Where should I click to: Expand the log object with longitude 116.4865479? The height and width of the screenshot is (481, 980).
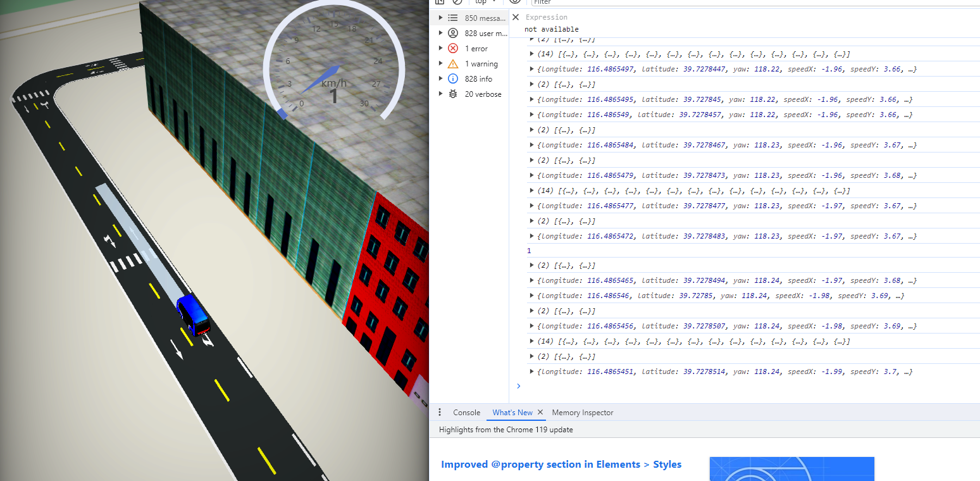(x=531, y=175)
